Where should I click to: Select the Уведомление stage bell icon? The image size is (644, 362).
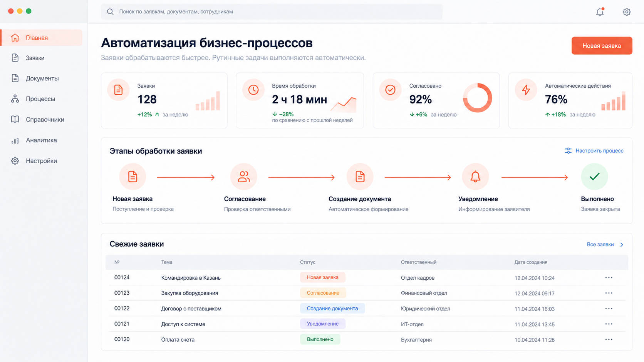[475, 177]
